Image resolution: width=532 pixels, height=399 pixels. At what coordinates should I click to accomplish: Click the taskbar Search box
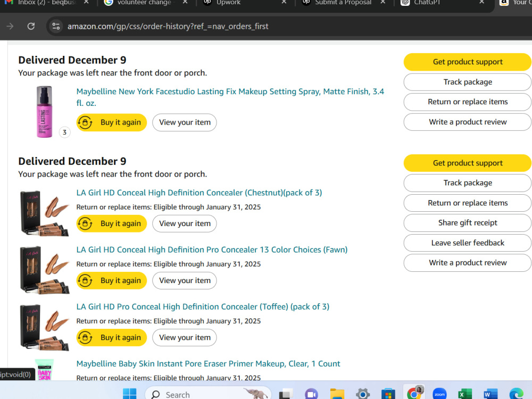click(208, 394)
